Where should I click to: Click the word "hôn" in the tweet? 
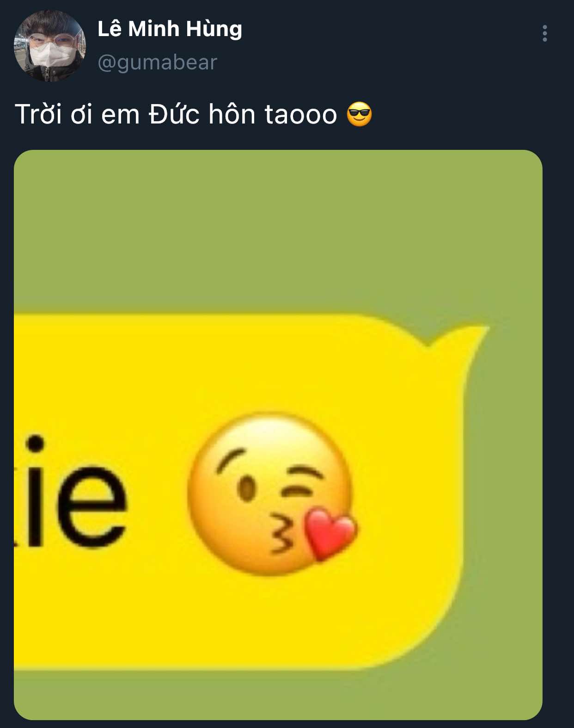tap(232, 114)
